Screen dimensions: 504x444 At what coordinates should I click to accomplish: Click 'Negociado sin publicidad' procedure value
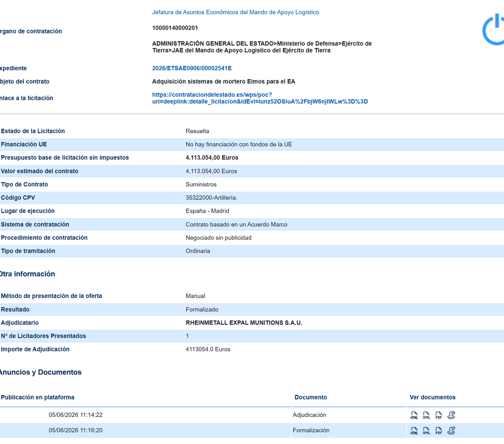[x=218, y=238]
